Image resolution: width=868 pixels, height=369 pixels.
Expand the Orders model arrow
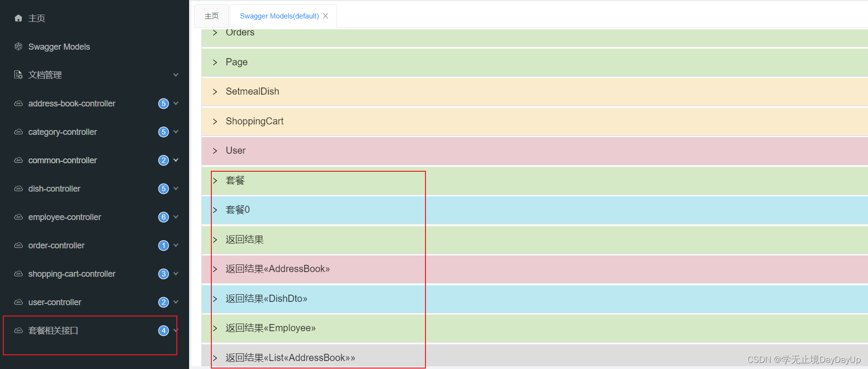coord(215,33)
